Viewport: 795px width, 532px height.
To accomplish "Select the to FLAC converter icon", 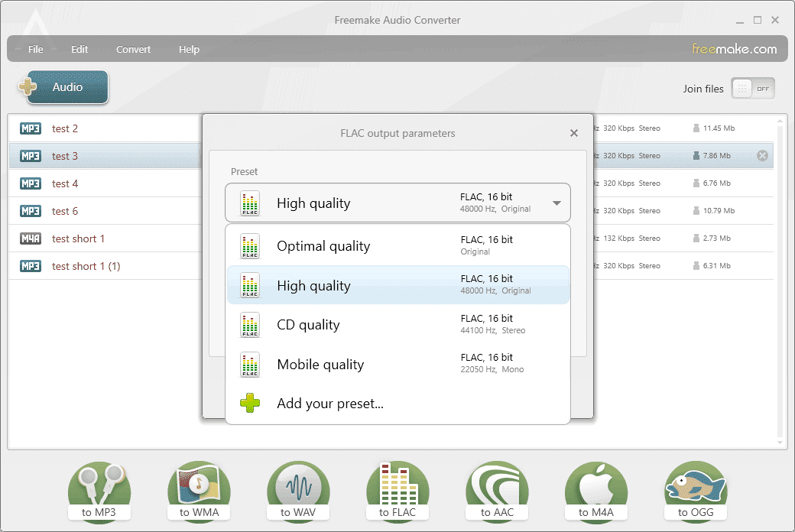I will pos(397,491).
